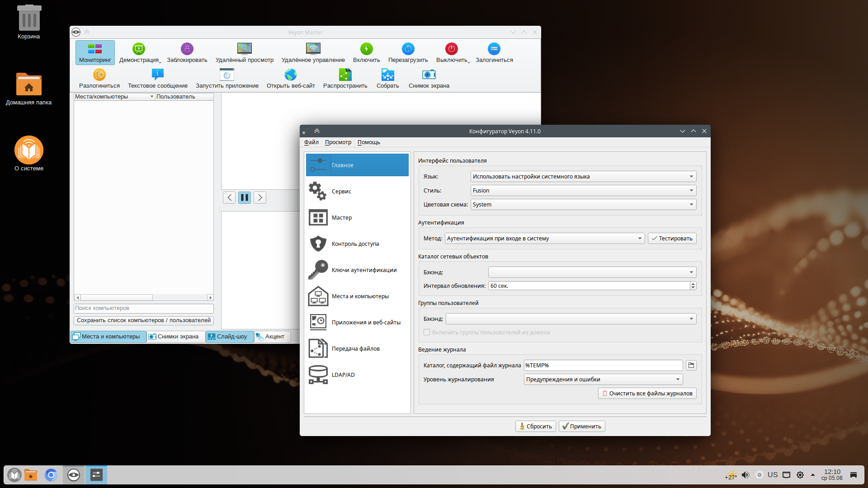Open the Язык language dropdown
Viewport: 868px width, 488px height.
[x=583, y=177]
